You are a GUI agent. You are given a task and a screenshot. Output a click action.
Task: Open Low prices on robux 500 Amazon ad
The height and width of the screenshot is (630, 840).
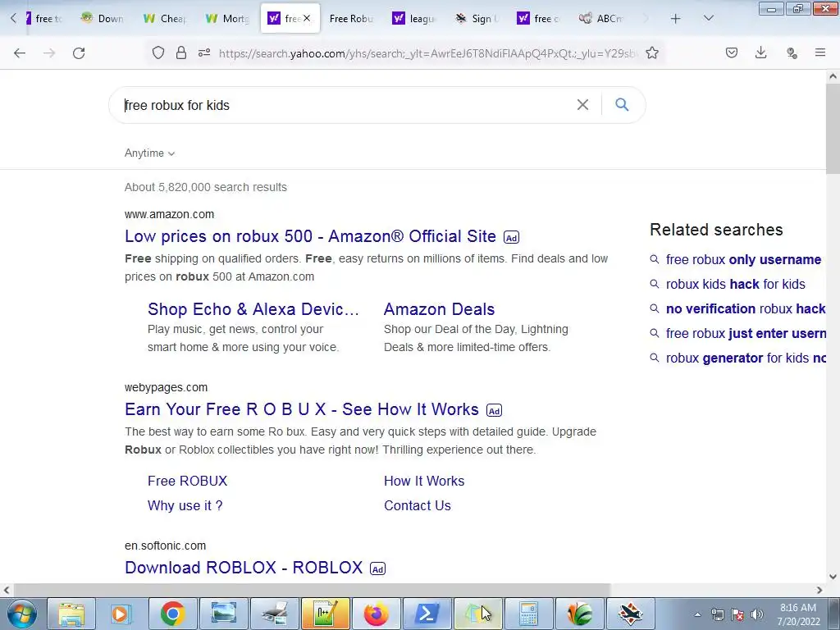click(x=310, y=236)
